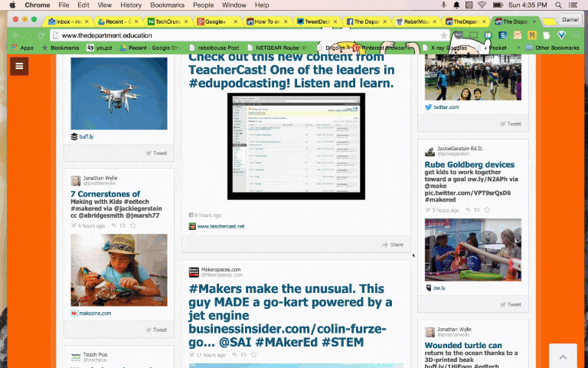Reply to the 7 Cornerstones tweet
The height and width of the screenshot is (368, 588).
coord(113,225)
